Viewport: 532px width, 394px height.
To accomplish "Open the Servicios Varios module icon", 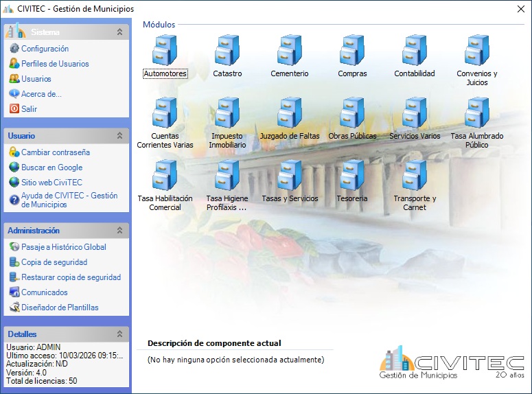I will pos(414,113).
